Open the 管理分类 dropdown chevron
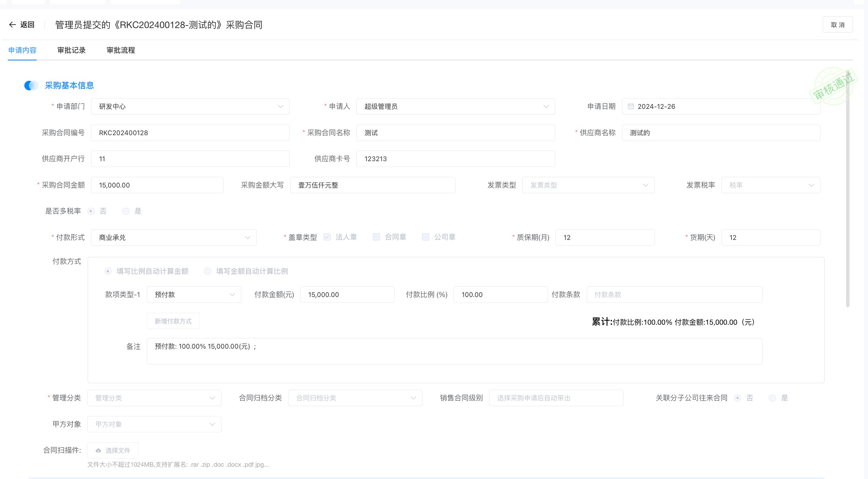Screen dimensions: 868x479 [x=212, y=398]
